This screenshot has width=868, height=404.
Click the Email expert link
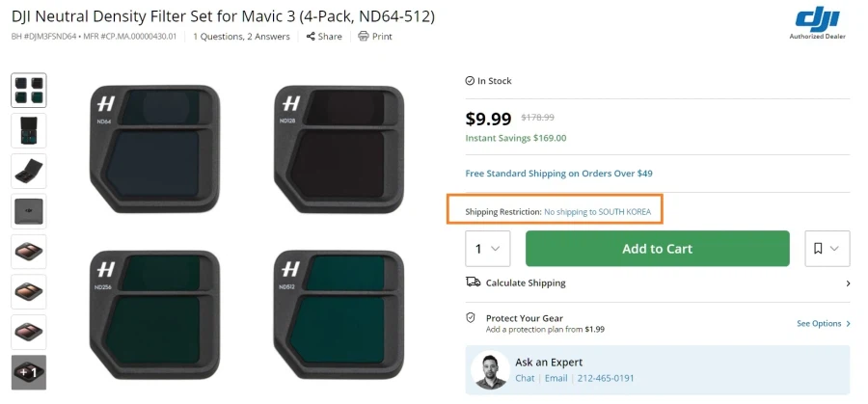[556, 378]
